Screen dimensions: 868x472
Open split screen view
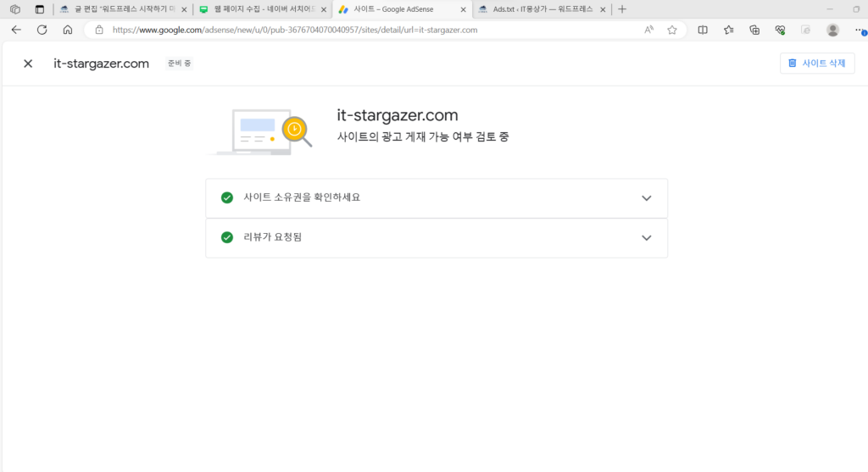703,30
